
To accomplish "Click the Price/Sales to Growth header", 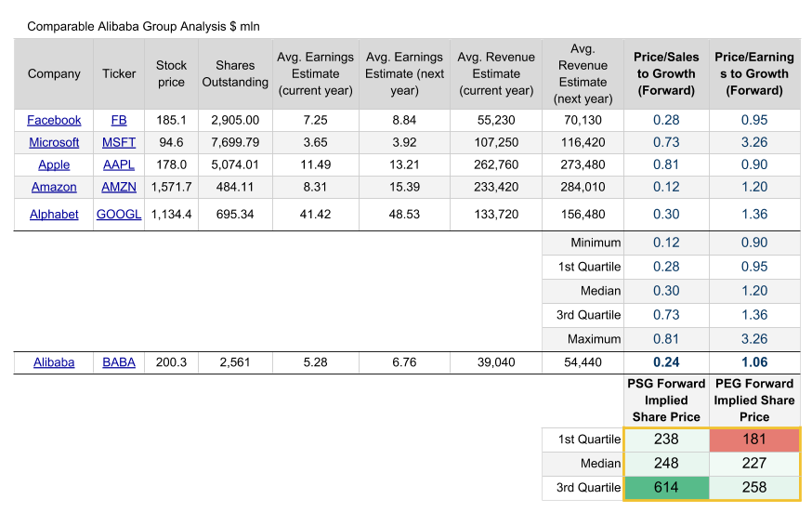I will click(666, 73).
